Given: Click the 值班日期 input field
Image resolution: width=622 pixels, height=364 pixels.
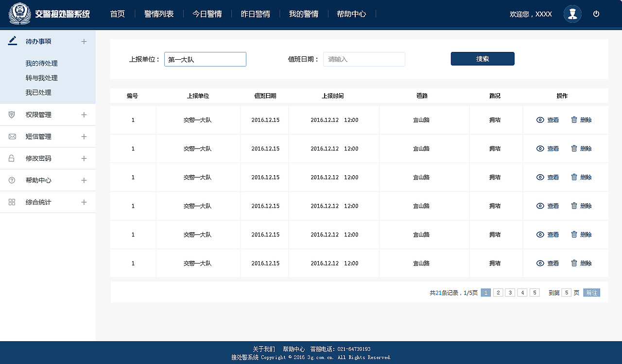Looking at the screenshot, I should pos(364,59).
